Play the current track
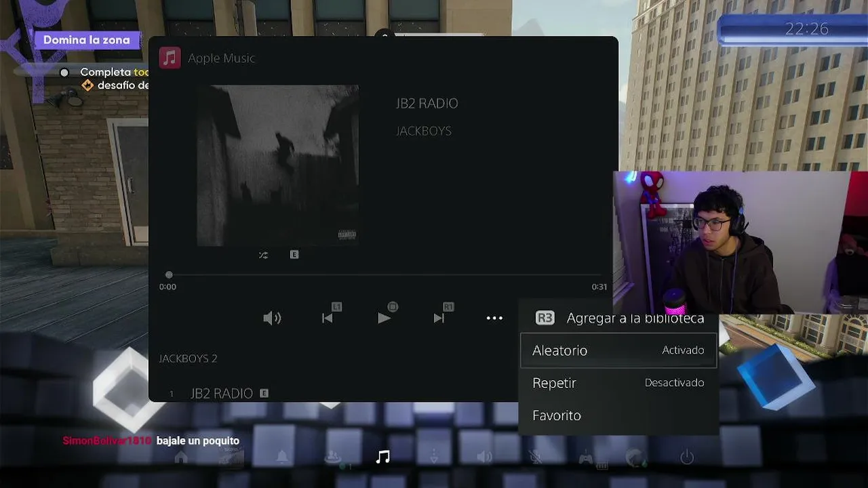Viewport: 868px width, 488px height. click(384, 318)
